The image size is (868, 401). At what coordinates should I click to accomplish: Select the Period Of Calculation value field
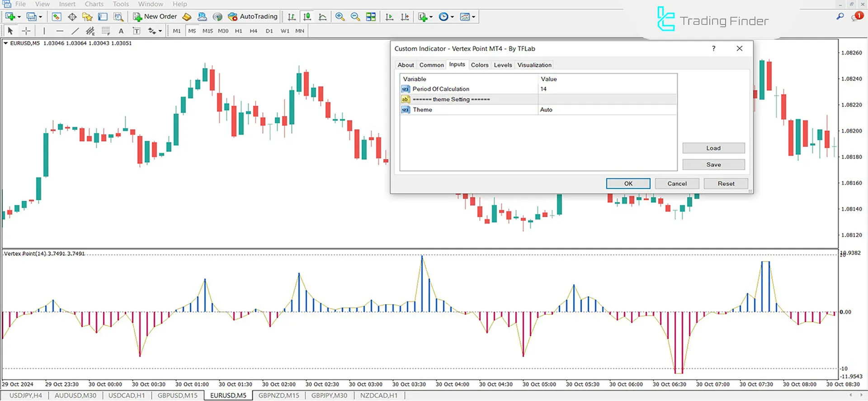pyautogui.click(x=607, y=89)
